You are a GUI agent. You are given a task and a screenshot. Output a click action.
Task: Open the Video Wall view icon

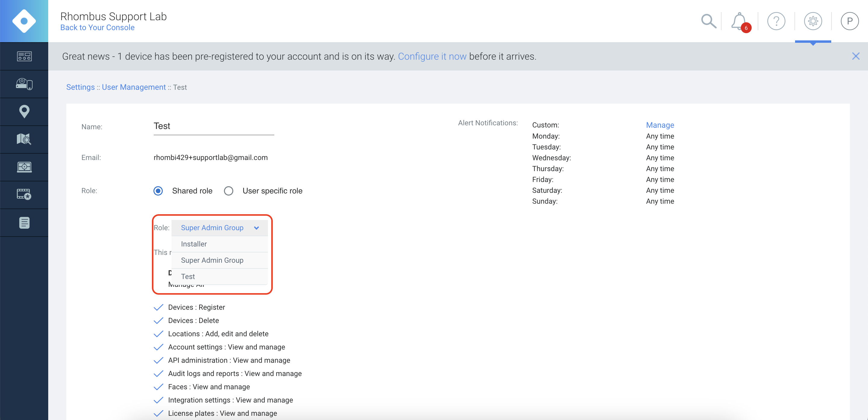(x=24, y=167)
